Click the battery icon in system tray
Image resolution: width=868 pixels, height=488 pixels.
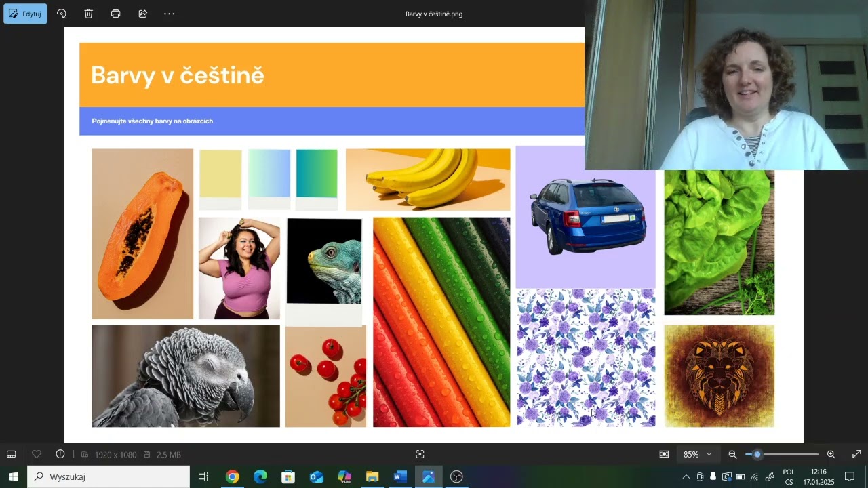[741, 476]
